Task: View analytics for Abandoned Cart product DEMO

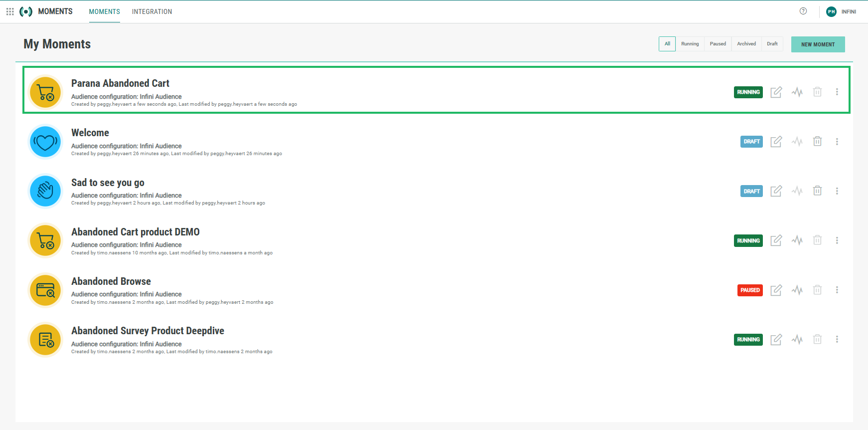Action: click(x=797, y=240)
